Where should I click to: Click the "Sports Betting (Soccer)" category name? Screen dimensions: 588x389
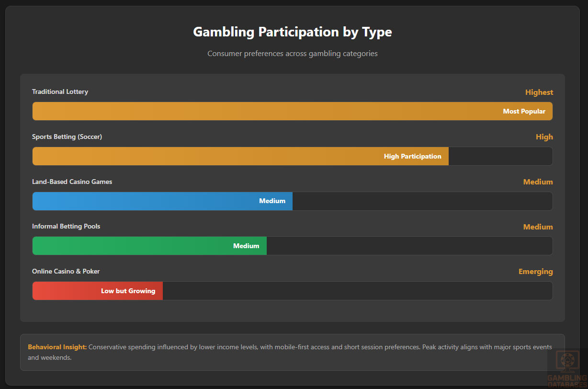tap(67, 137)
